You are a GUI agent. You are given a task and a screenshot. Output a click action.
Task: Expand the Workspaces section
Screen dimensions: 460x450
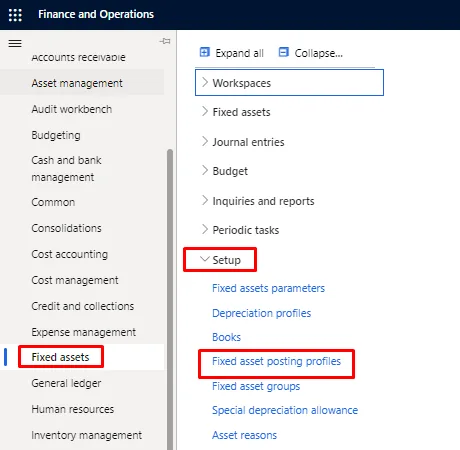coord(289,83)
